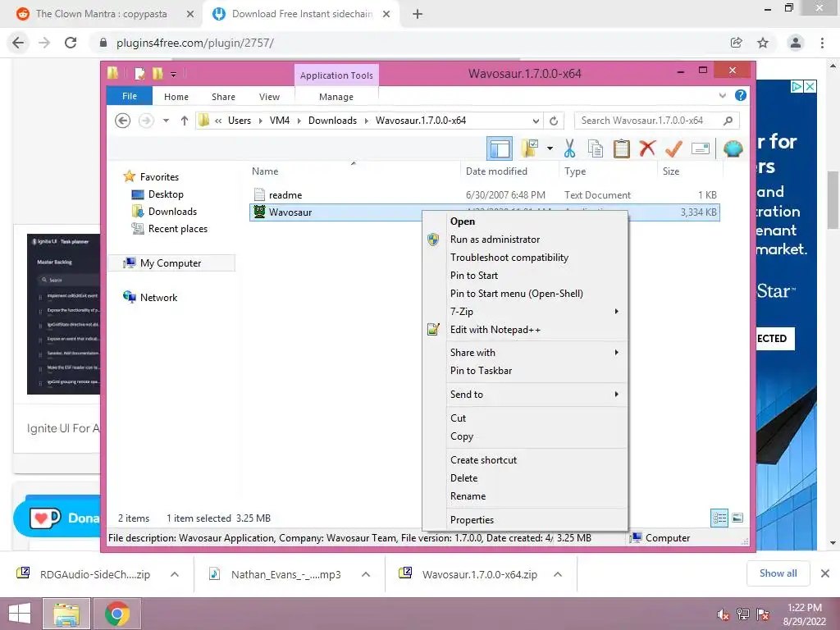
Task: Open the address bar history dropdown
Action: pyautogui.click(x=535, y=121)
